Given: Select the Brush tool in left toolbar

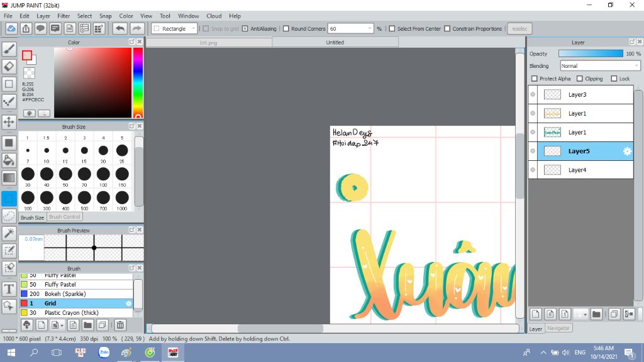Looking at the screenshot, I should point(9,49).
